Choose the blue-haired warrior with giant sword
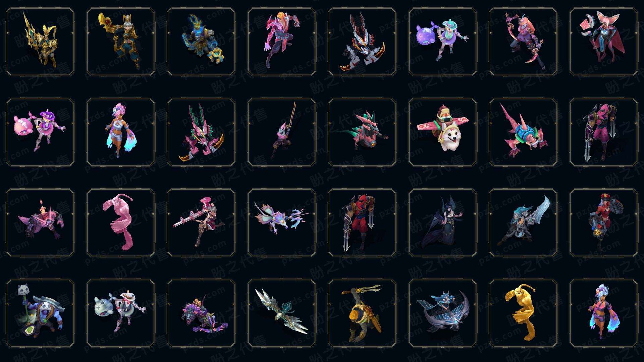This screenshot has width=644, height=362. [523, 223]
